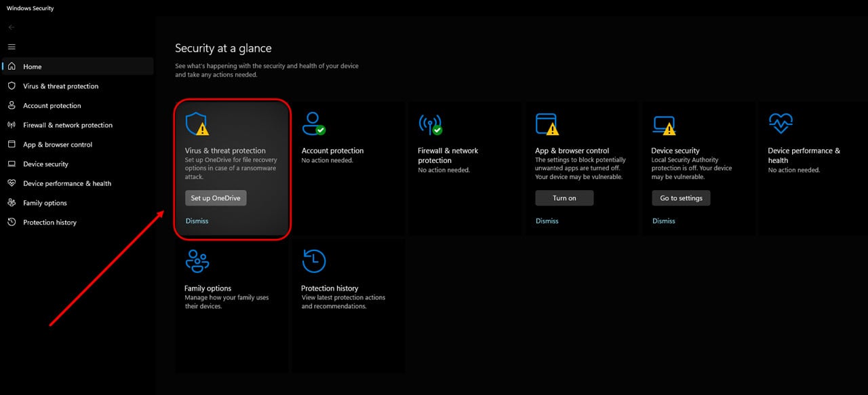
Task: Click the window warning icon on the App & browser control card
Action: 547,124
